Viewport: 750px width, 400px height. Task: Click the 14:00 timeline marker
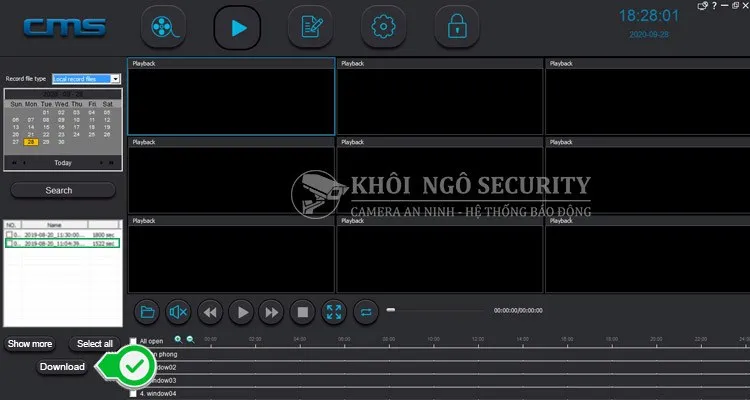(x=522, y=339)
